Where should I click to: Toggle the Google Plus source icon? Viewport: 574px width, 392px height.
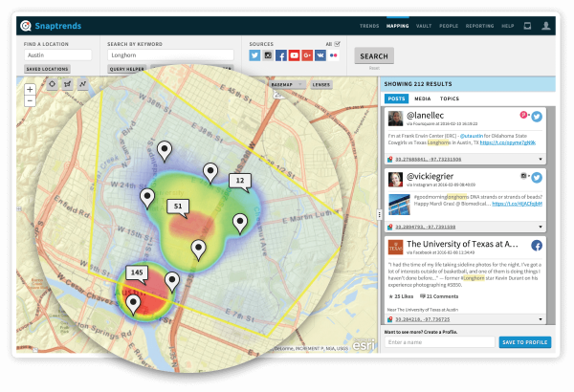click(x=307, y=55)
